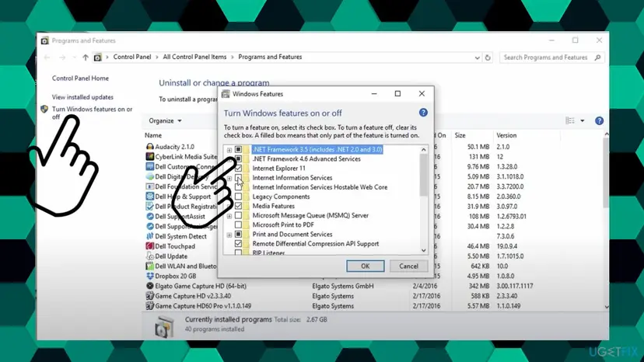
Task: Open the recent locations dropdown arrow
Action: pyautogui.click(x=74, y=57)
